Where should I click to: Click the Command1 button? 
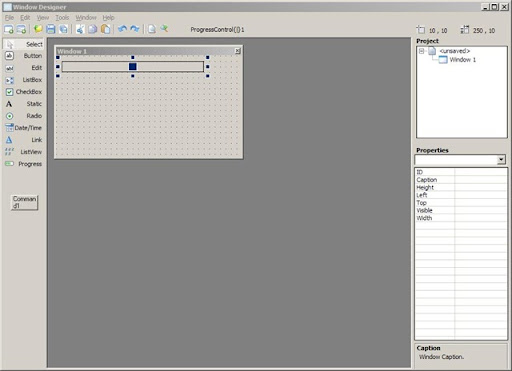coord(24,202)
